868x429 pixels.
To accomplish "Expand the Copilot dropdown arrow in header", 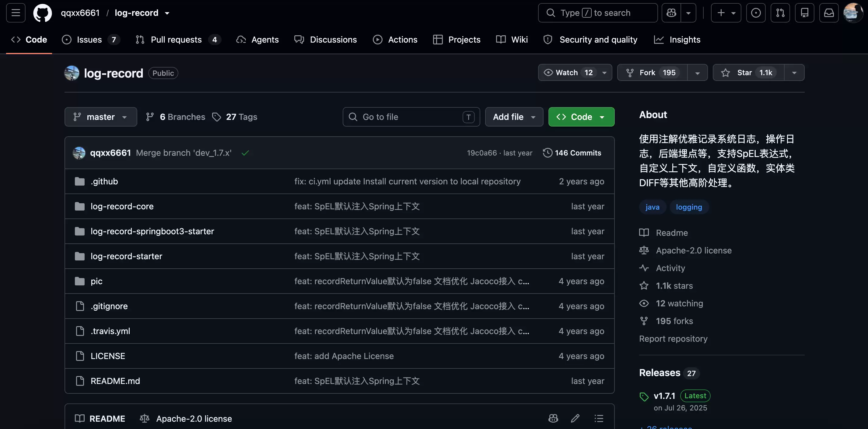I will [x=688, y=13].
